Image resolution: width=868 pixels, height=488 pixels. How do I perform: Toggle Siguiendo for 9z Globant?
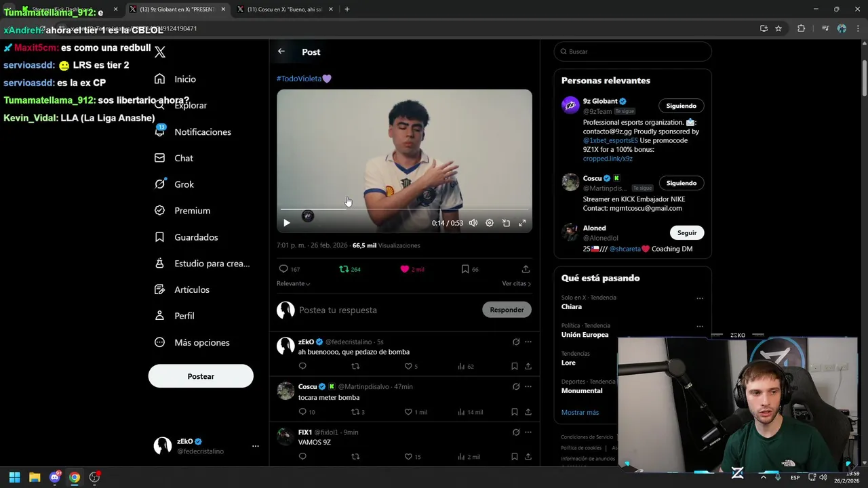[681, 106]
